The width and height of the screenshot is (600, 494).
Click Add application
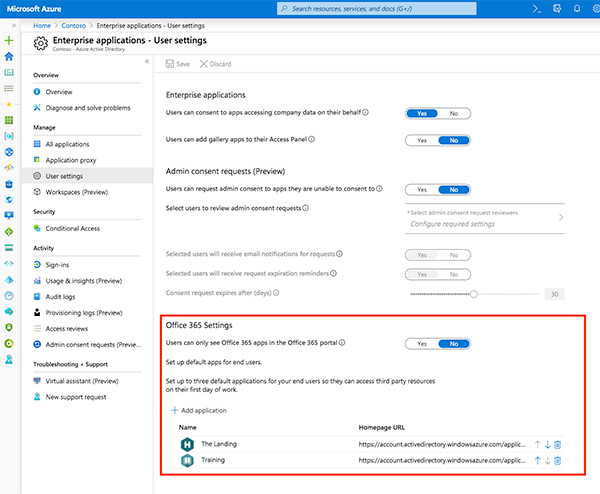coord(199,410)
